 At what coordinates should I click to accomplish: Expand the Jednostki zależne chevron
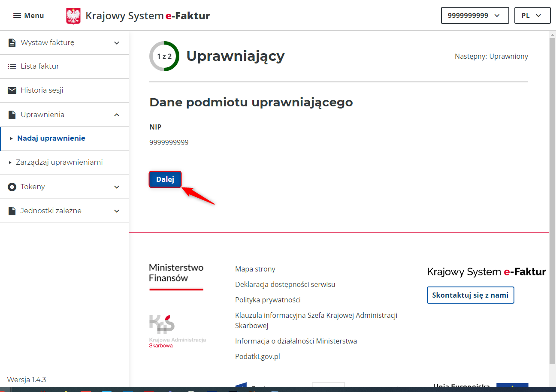pyautogui.click(x=117, y=211)
